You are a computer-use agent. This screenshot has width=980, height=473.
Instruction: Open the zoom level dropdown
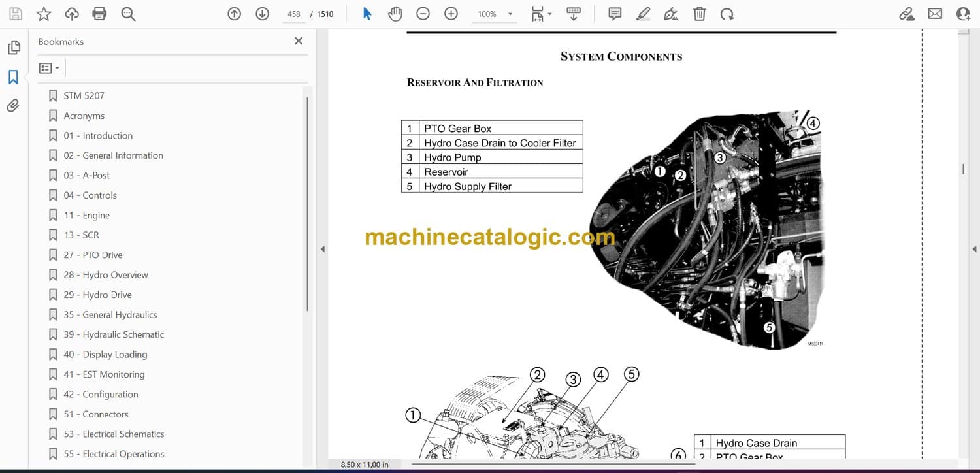510,14
